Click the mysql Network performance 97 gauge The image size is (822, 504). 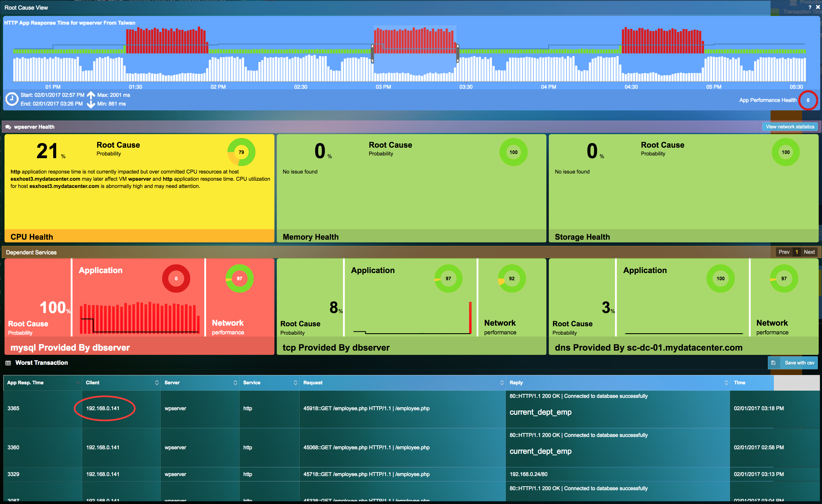coord(239,279)
